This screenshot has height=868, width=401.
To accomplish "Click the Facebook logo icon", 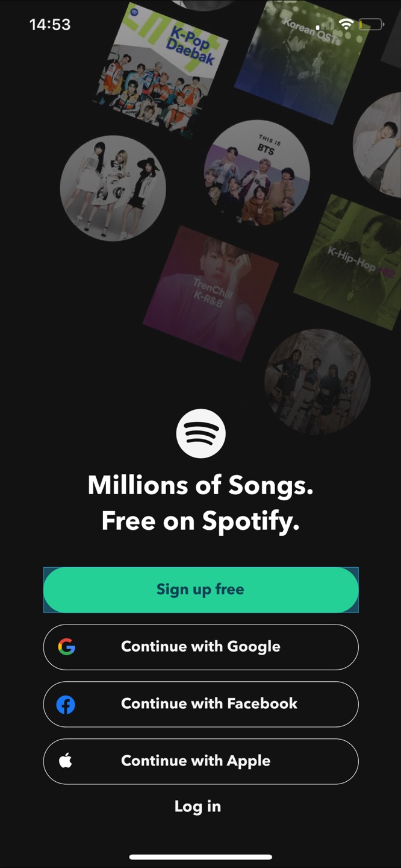I will point(66,704).
